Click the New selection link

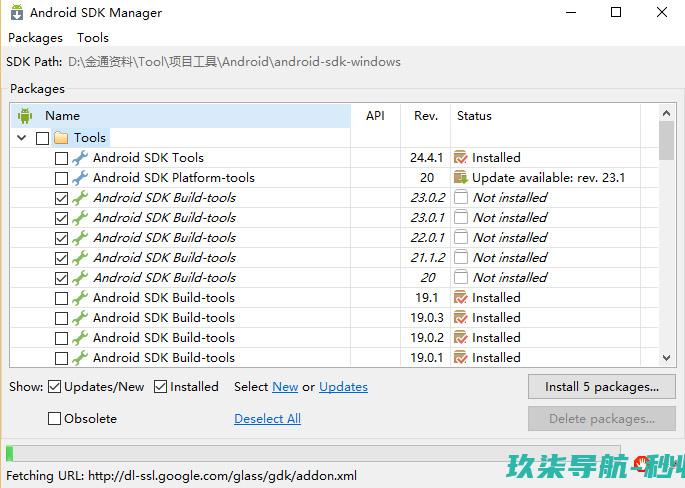[285, 387]
